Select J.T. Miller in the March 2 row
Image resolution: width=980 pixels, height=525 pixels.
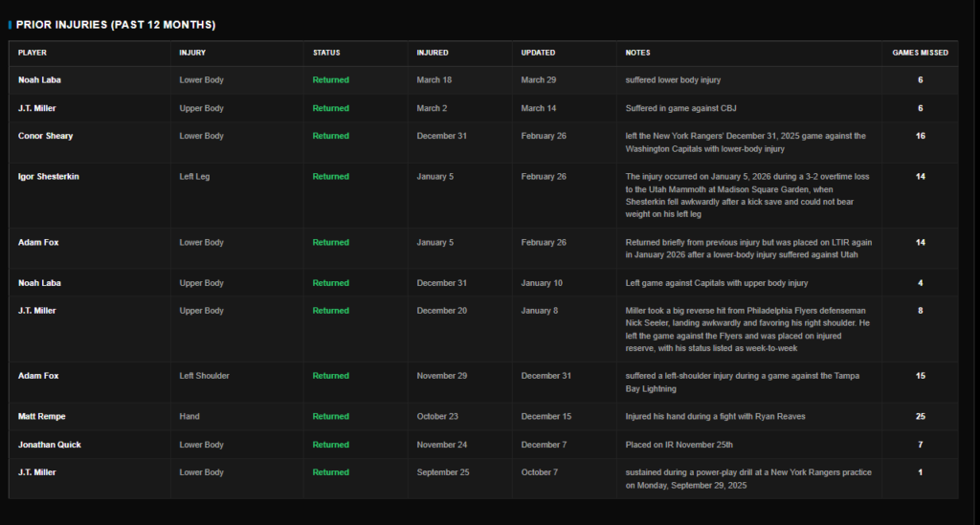click(x=37, y=108)
